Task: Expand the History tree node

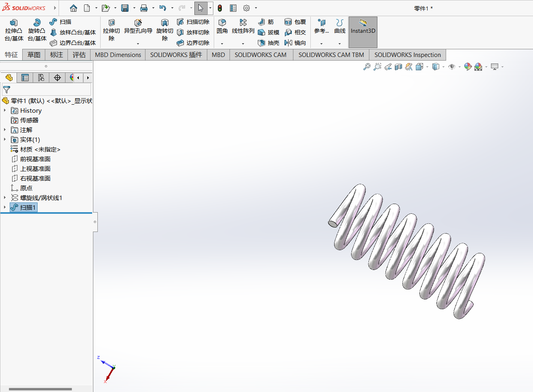Action: pos(5,110)
